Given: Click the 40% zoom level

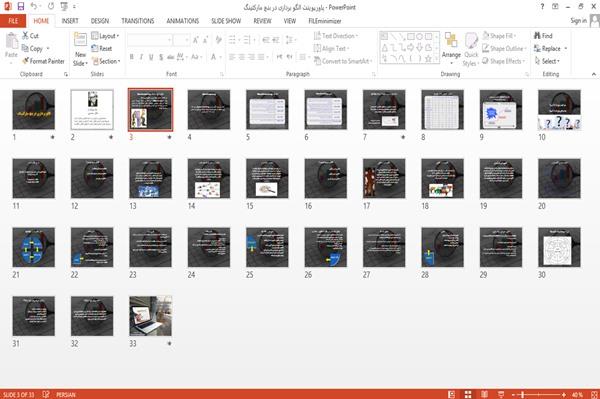Looking at the screenshot, I should [x=577, y=394].
